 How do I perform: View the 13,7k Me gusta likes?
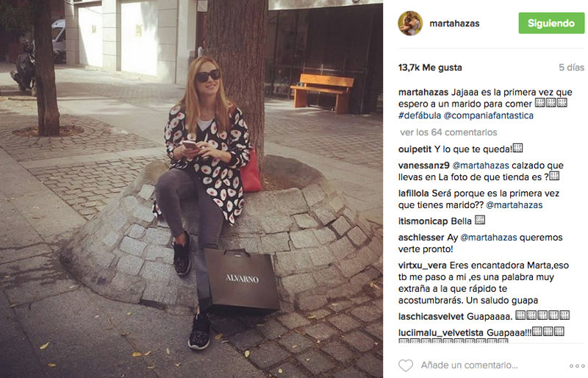point(430,68)
